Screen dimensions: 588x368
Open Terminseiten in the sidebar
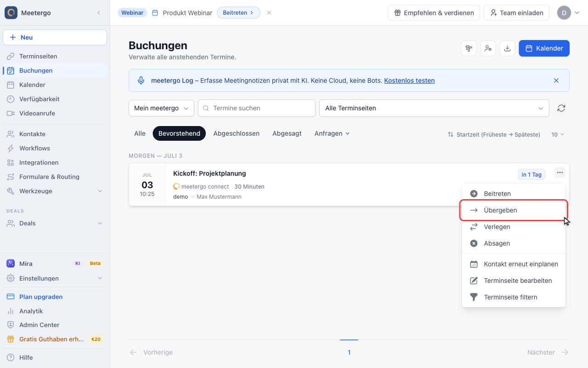point(55,56)
